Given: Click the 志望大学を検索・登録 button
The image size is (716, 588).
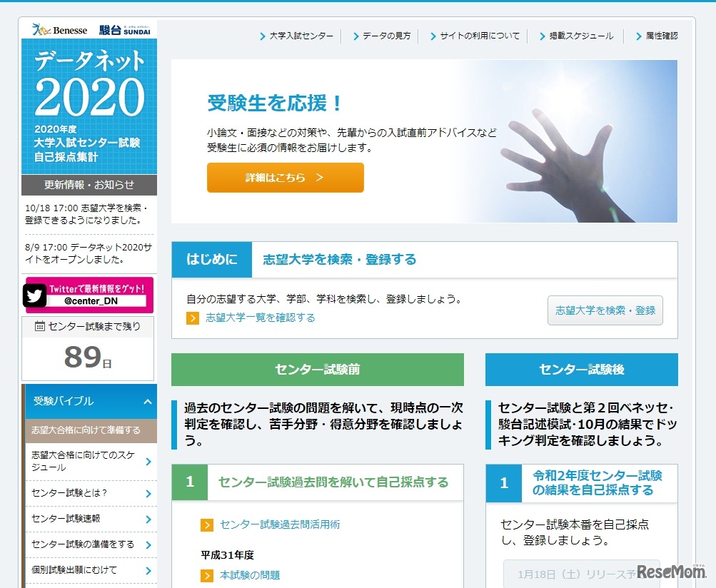Looking at the screenshot, I should point(605,310).
